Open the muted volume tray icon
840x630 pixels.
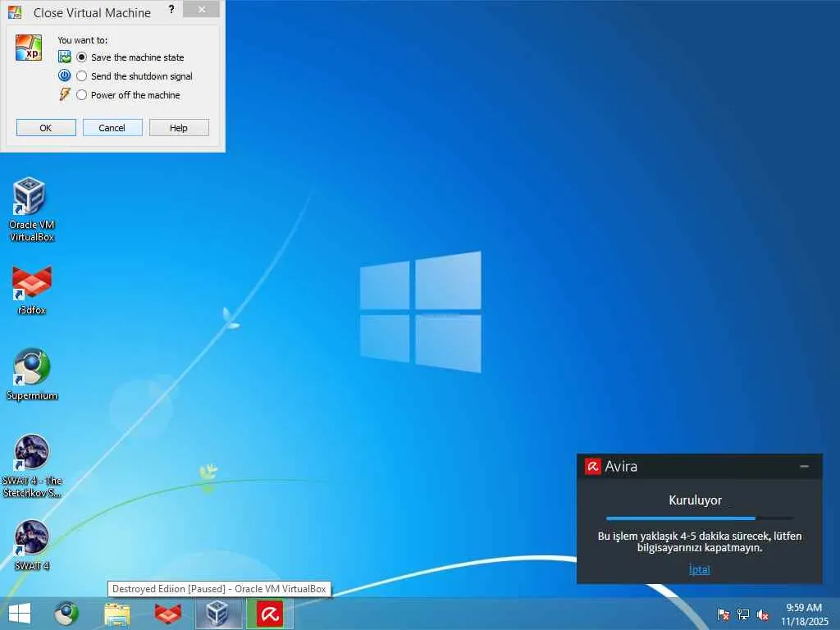[x=763, y=614]
